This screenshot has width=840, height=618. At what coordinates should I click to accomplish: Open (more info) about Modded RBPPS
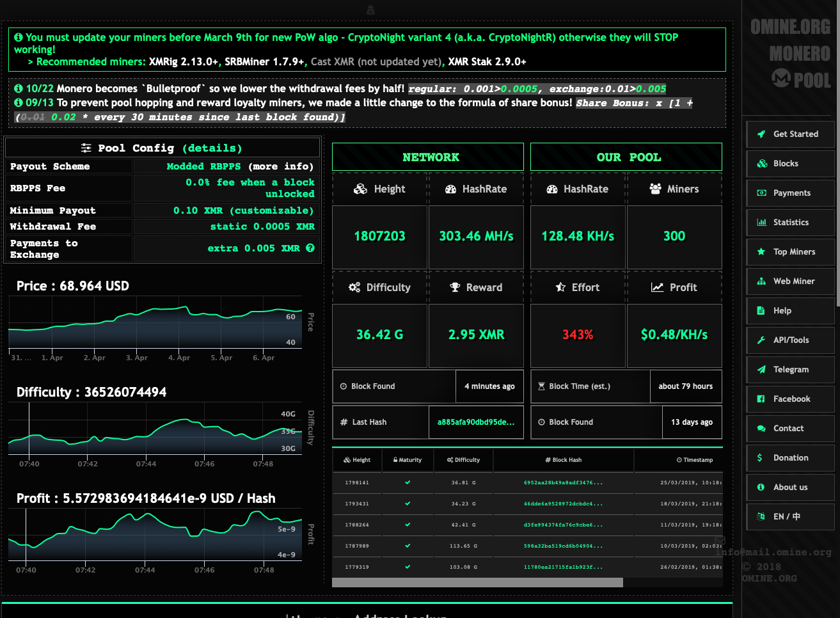[x=281, y=166]
